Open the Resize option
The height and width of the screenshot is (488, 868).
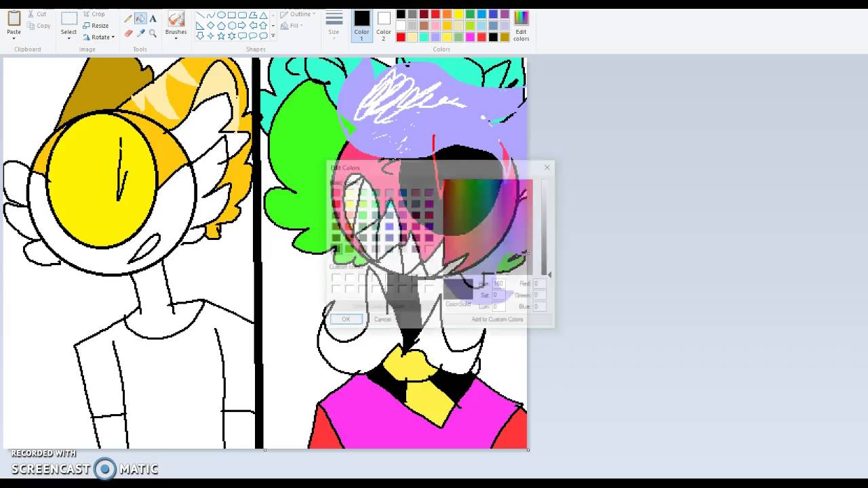[x=96, y=26]
